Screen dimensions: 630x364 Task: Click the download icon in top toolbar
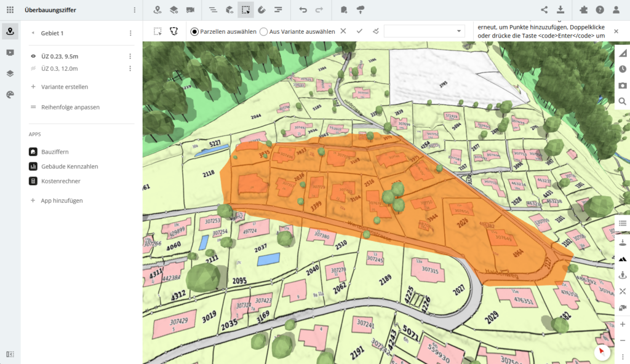[x=560, y=10]
